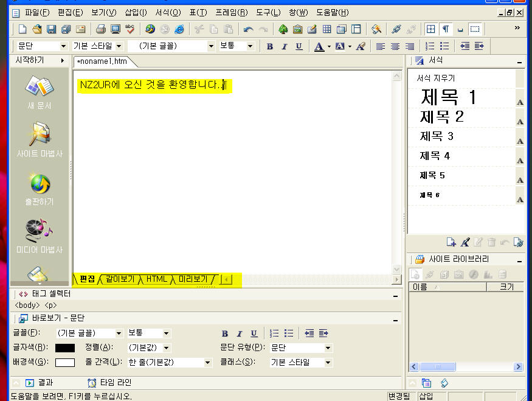Insert a table using the grid icon

pyautogui.click(x=326, y=29)
